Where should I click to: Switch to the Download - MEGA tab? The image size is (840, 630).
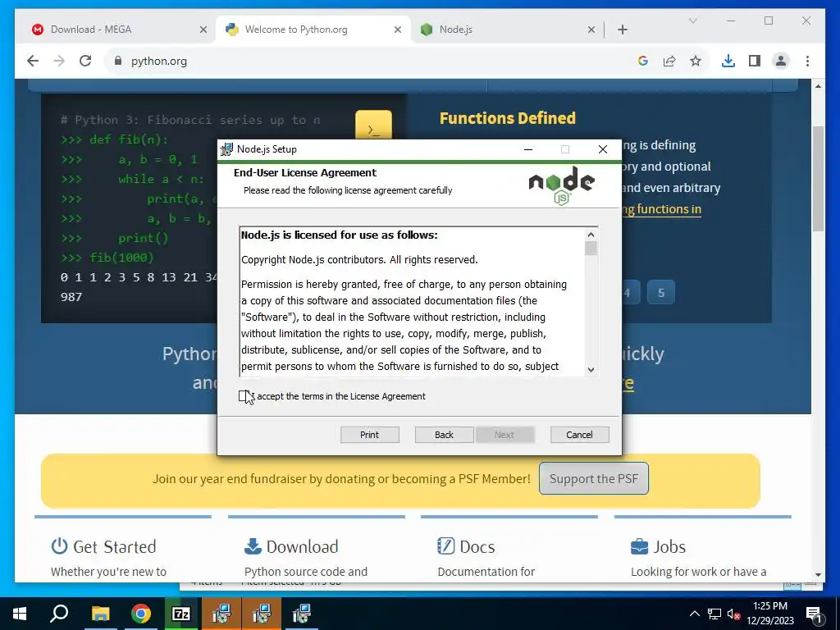click(120, 30)
